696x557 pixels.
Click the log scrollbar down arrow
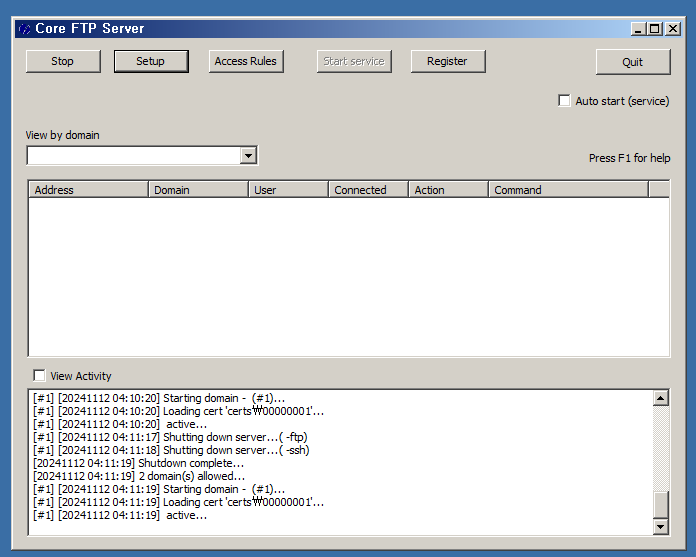(x=661, y=526)
